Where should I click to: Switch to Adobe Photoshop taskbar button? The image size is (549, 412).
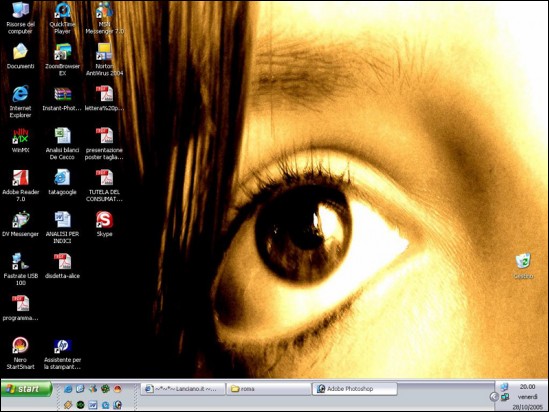point(354,389)
